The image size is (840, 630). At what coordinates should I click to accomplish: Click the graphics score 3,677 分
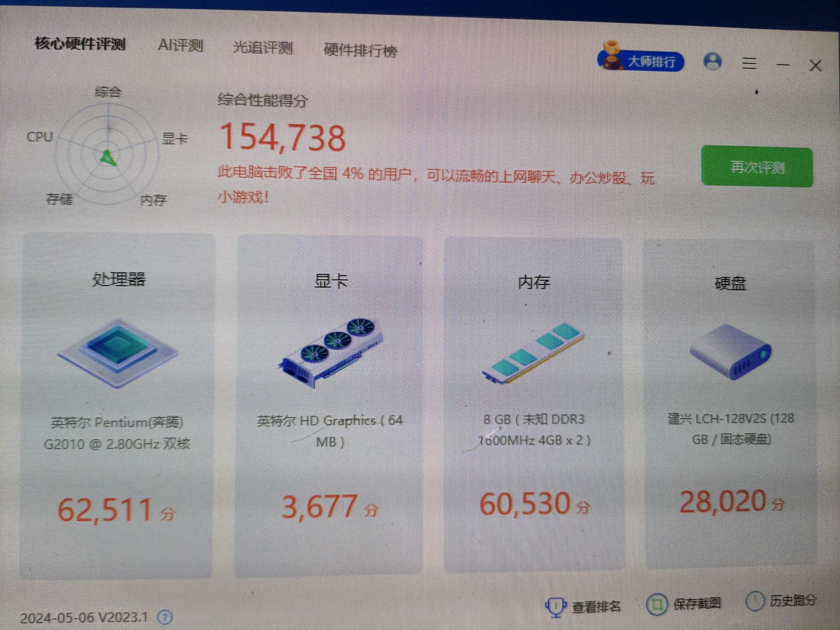coord(330,507)
